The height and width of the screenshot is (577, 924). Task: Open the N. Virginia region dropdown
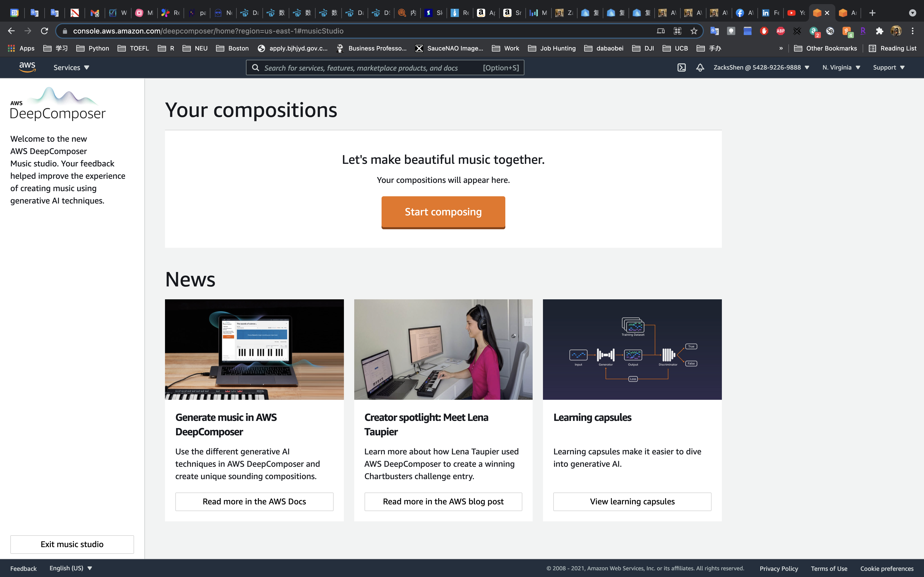[x=841, y=67]
